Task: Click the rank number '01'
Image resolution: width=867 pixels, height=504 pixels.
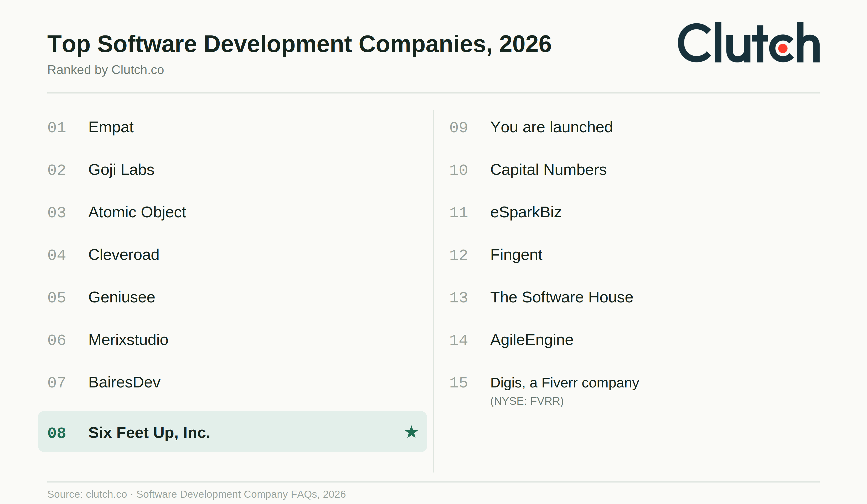Action: (57, 128)
